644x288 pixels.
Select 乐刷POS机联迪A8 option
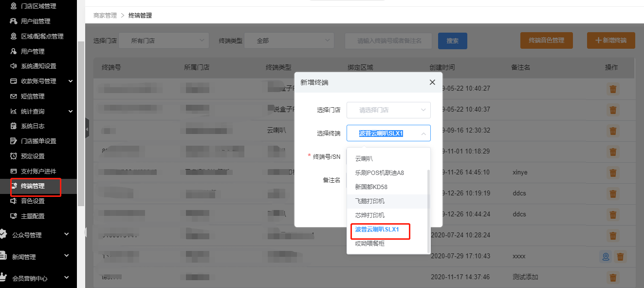click(x=380, y=173)
